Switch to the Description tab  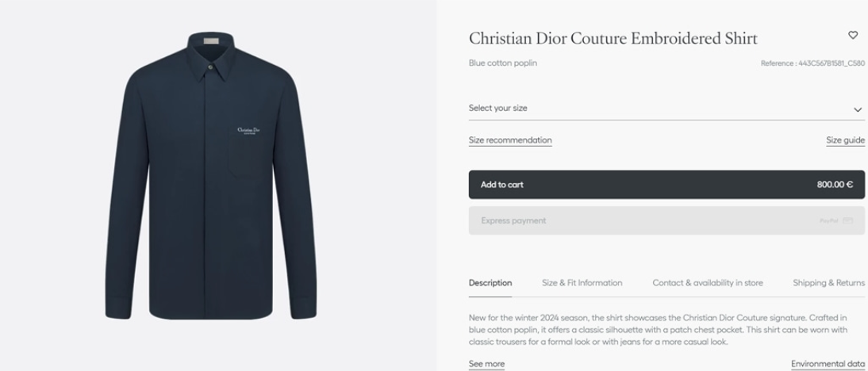pos(490,283)
